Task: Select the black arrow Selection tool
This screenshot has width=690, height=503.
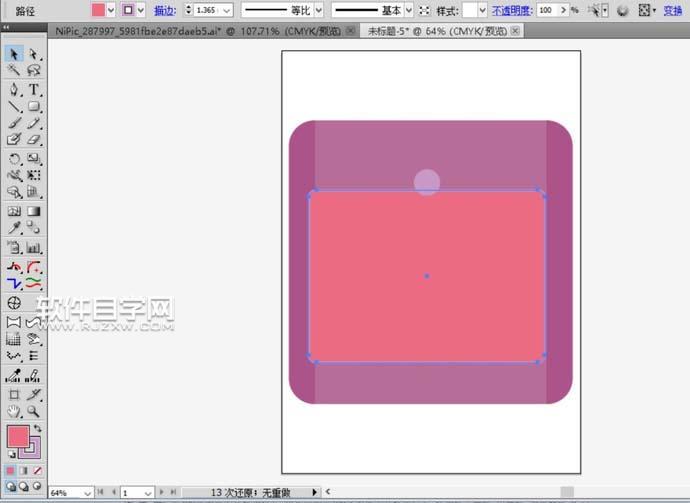Action: click(15, 53)
